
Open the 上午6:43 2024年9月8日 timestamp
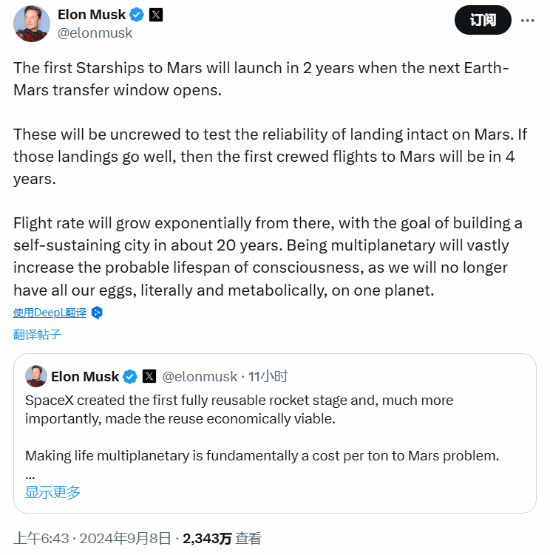(x=92, y=538)
